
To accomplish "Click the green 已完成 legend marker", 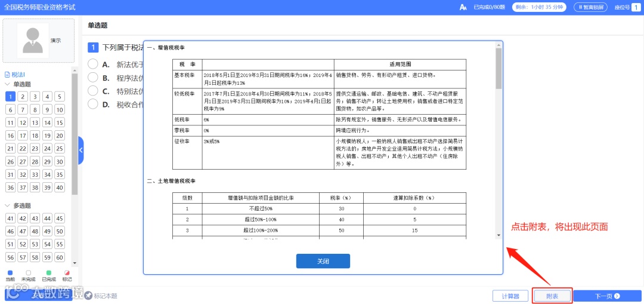I will 49,272.
